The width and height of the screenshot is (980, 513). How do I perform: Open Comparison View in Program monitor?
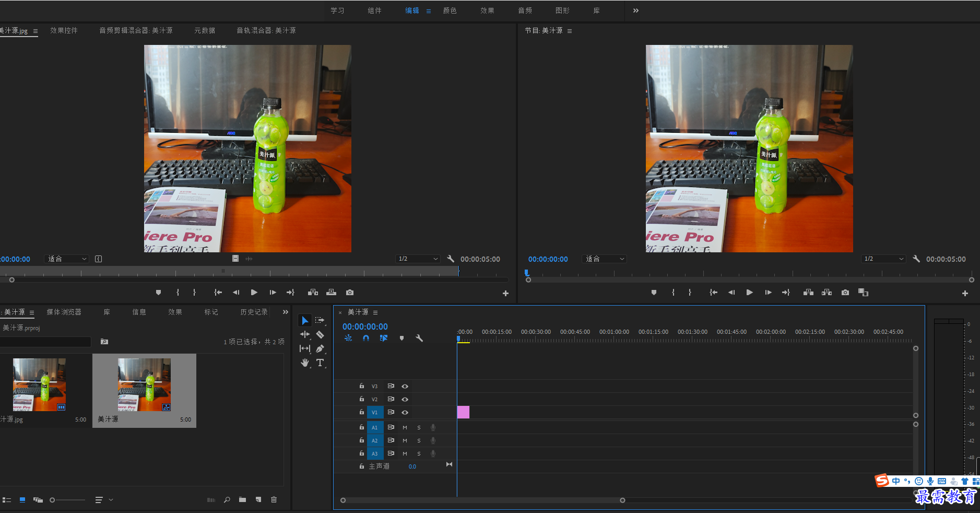pyautogui.click(x=863, y=293)
